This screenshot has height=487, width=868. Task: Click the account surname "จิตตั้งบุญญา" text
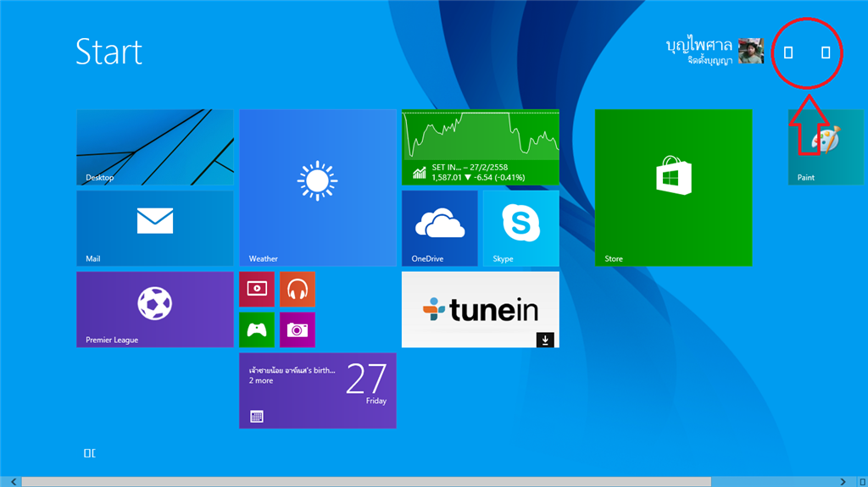[x=709, y=60]
